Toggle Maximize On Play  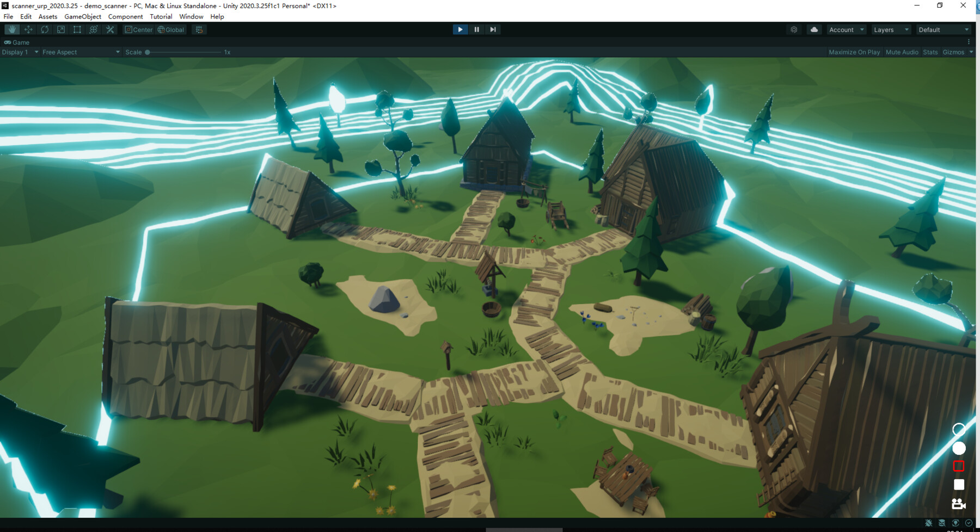pos(854,52)
